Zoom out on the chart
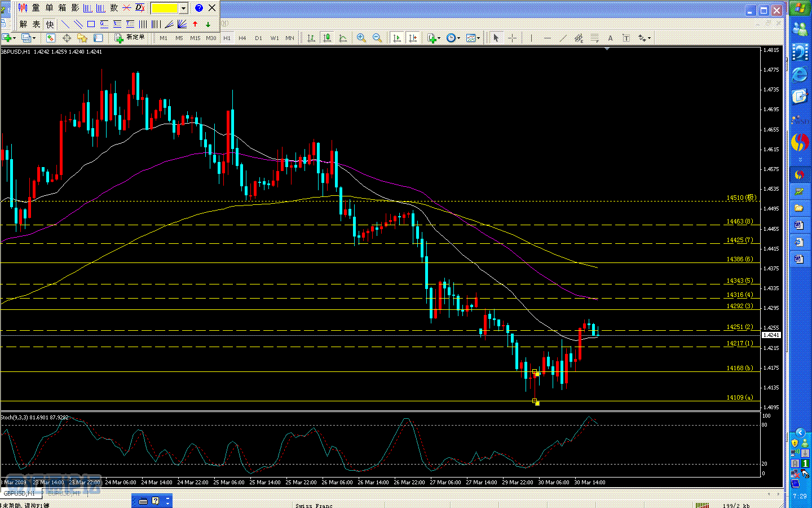Viewport: 812px width, 508px height. click(x=377, y=38)
